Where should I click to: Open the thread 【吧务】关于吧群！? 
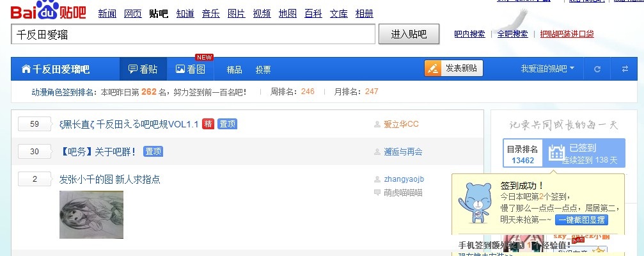pyautogui.click(x=98, y=152)
